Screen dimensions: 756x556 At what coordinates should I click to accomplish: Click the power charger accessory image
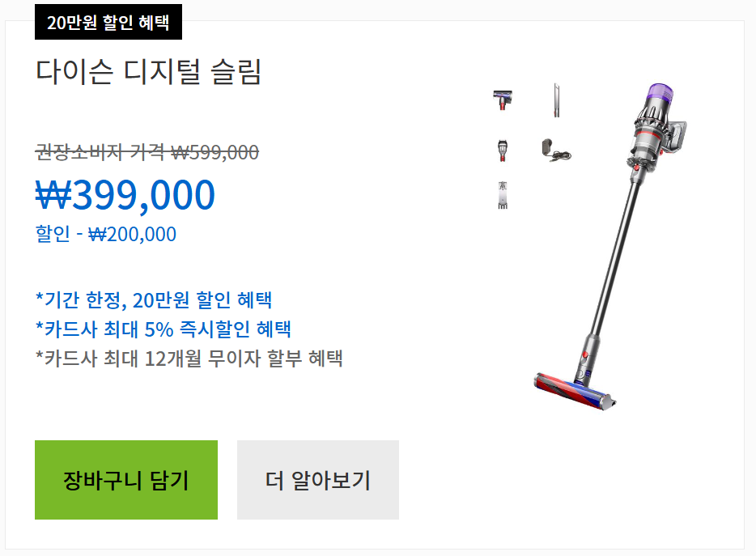[x=555, y=152]
